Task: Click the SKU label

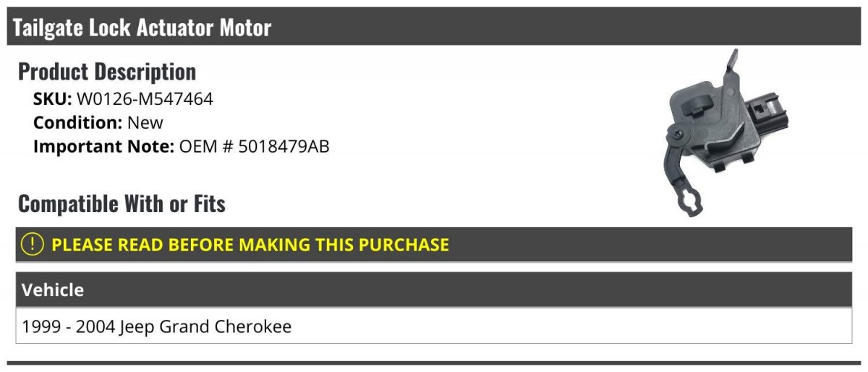Action: [x=53, y=98]
